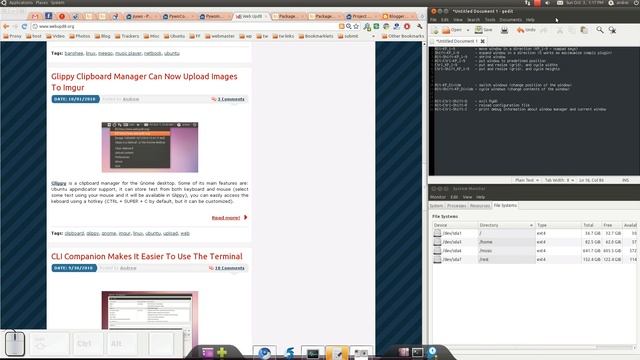640x360 pixels.
Task: Click the Find magnifier icon in gedit
Action: (600, 30)
